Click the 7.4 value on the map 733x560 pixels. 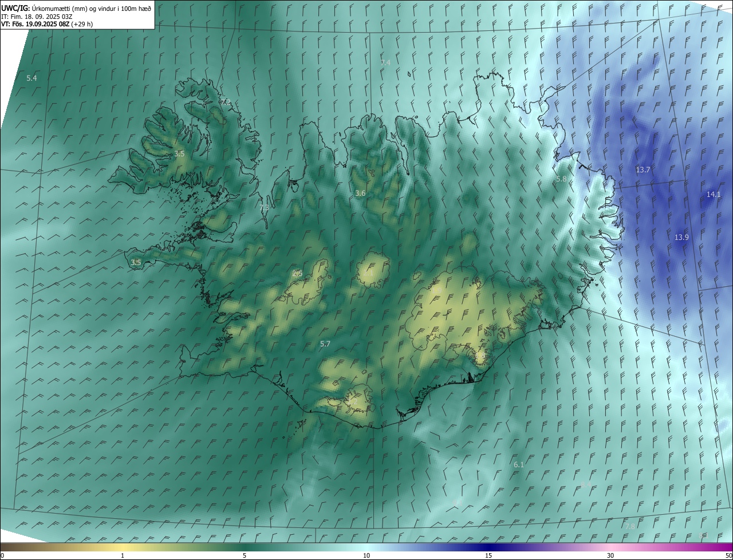pos(385,62)
